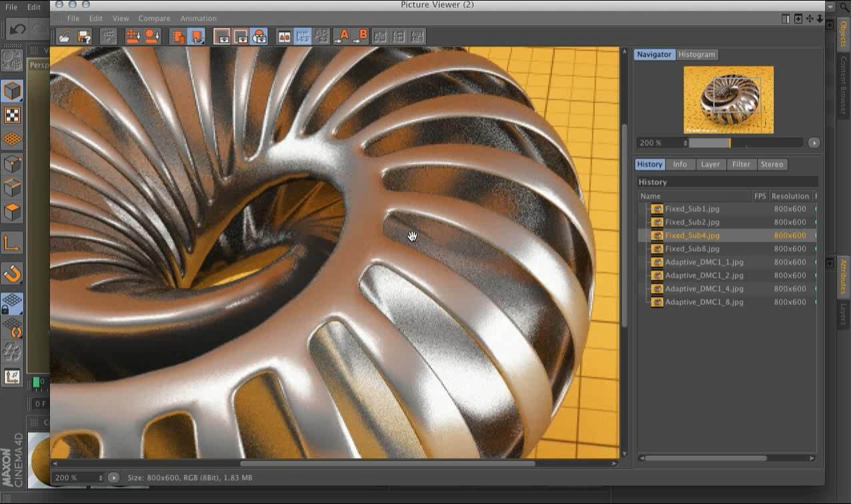The height and width of the screenshot is (504, 851).
Task: Click the Set as A comparison icon
Action: (x=341, y=37)
